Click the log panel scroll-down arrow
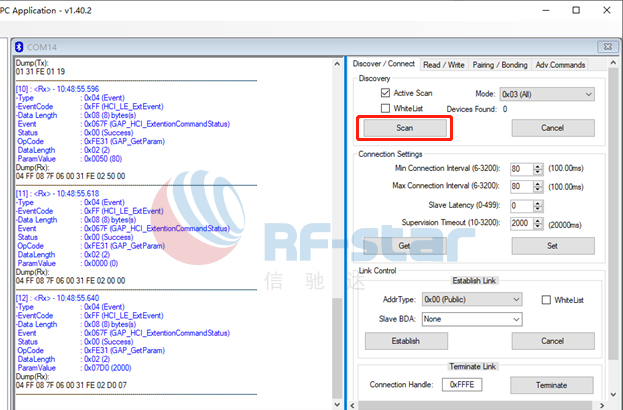 coord(337,404)
